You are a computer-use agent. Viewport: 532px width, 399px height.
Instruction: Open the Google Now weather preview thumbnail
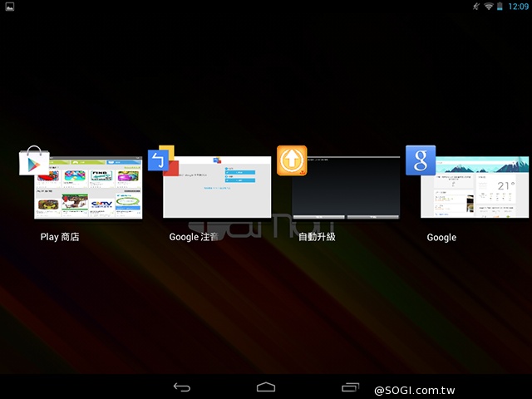point(475,190)
